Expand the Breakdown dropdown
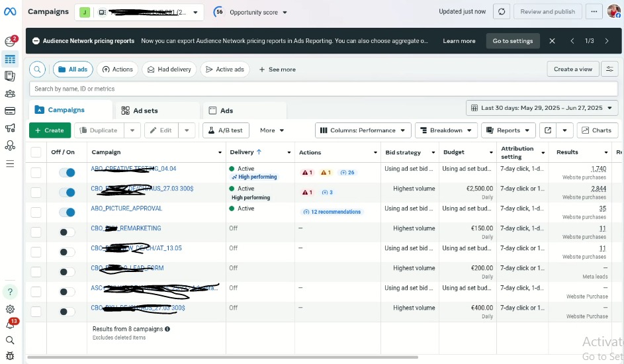Screen dimensions: 624x364 [x=445, y=130]
